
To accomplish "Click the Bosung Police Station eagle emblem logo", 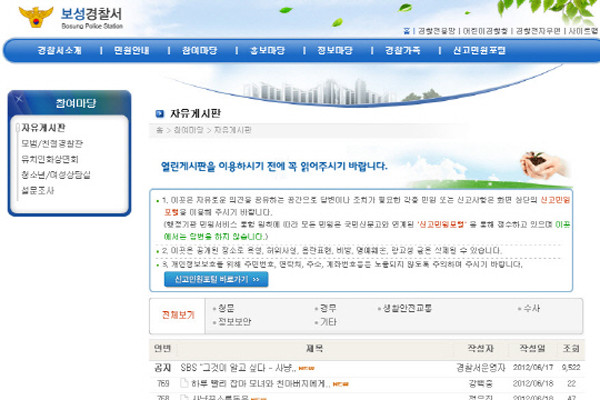I will [x=36, y=17].
